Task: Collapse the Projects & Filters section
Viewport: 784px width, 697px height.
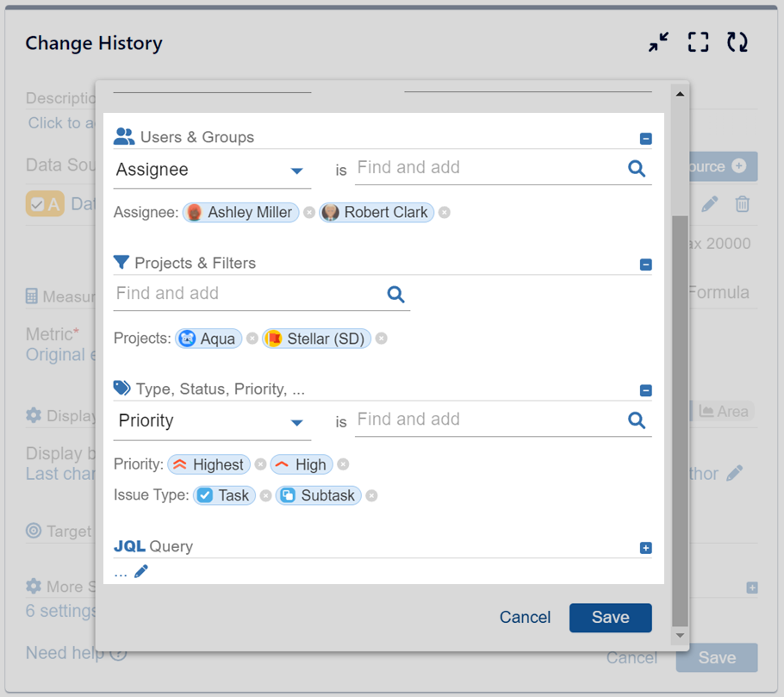Action: click(646, 264)
